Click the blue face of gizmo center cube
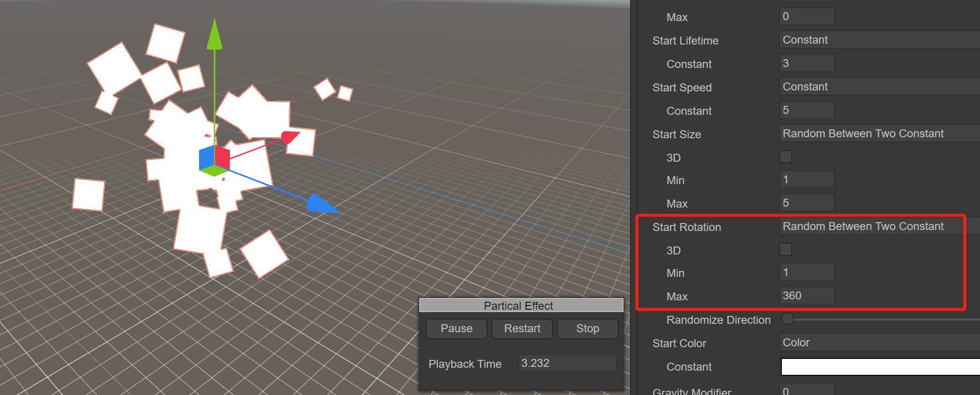The height and width of the screenshot is (395, 980). pyautogui.click(x=206, y=158)
